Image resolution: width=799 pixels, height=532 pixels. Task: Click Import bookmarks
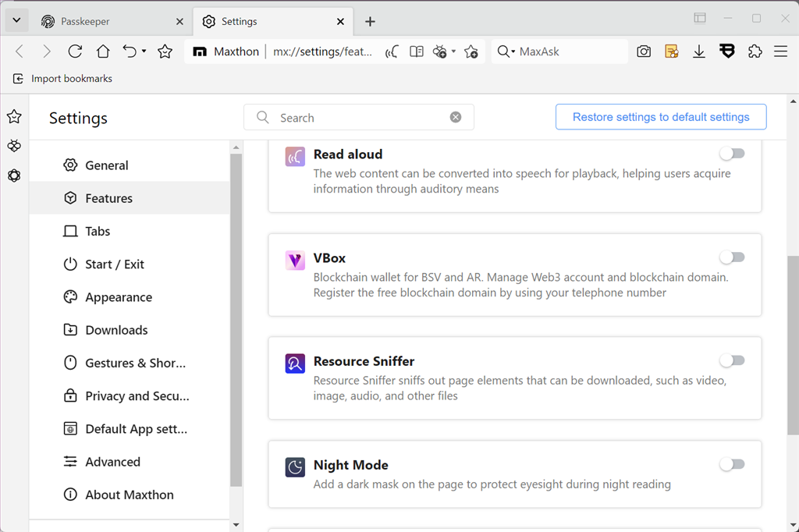(x=62, y=79)
